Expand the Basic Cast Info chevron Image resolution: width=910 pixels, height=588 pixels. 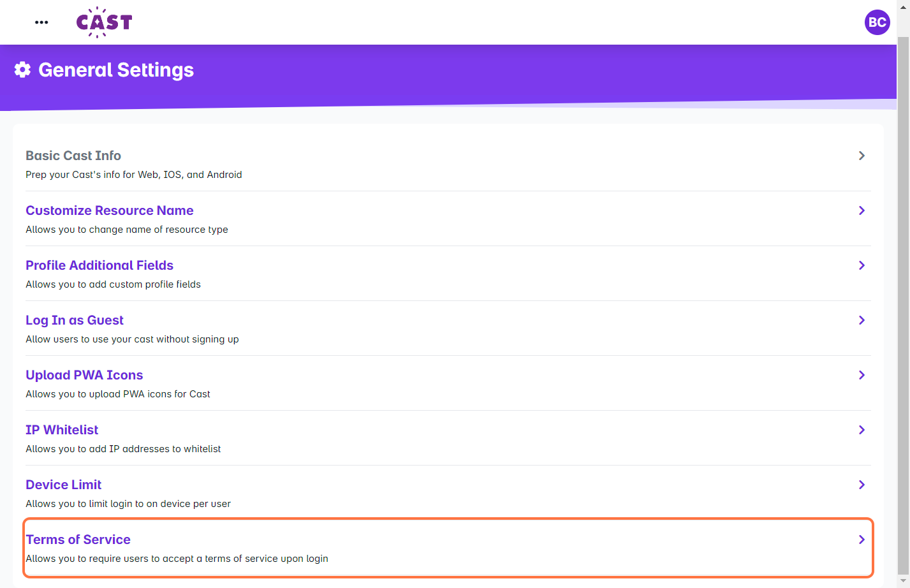tap(862, 156)
